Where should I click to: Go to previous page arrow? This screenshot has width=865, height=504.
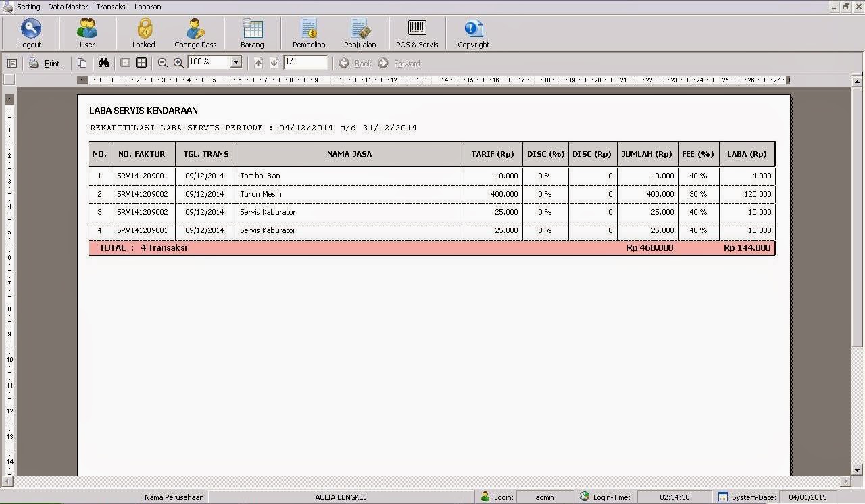(259, 63)
